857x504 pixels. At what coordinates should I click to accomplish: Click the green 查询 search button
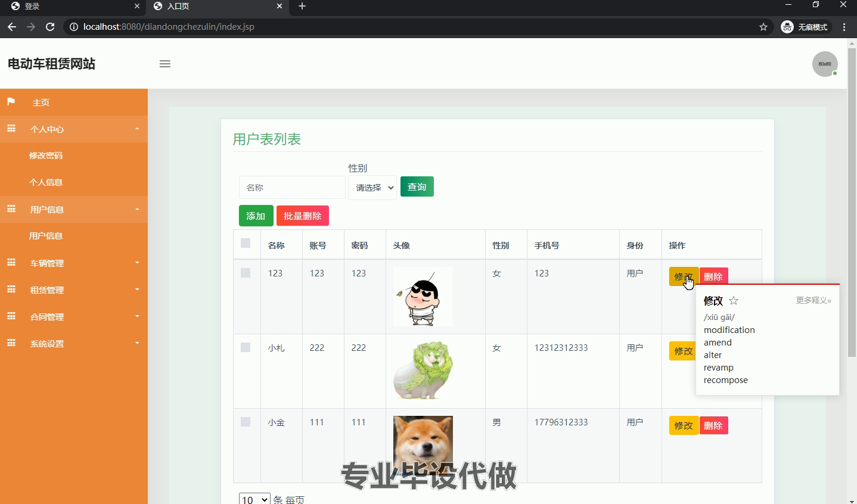[x=417, y=186]
